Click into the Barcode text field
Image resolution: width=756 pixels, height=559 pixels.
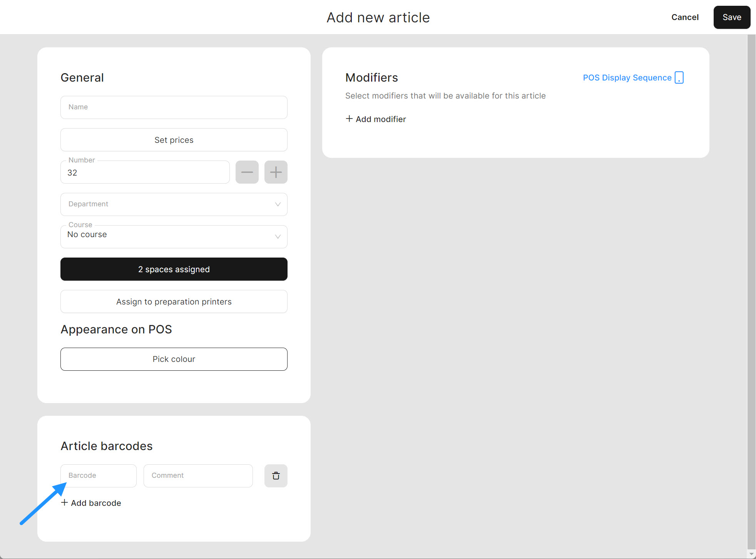(x=99, y=476)
